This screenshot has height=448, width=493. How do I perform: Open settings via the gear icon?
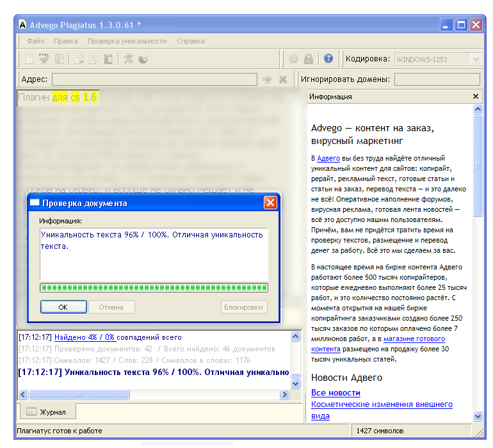(x=294, y=58)
